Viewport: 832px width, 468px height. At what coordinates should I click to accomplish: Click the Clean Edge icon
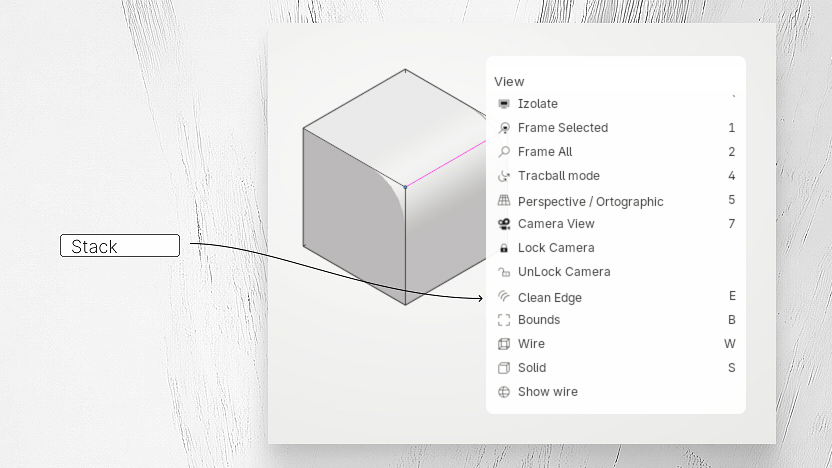(504, 296)
